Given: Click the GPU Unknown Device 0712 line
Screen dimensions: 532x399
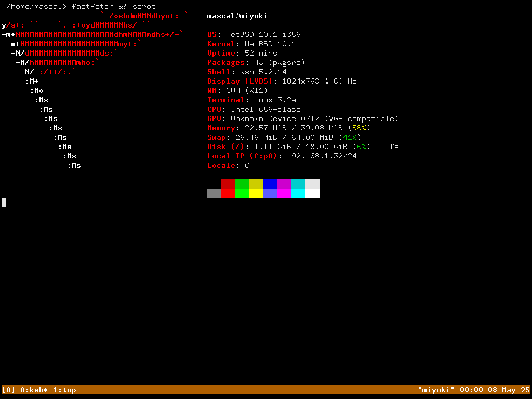Looking at the screenshot, I should (x=303, y=119).
